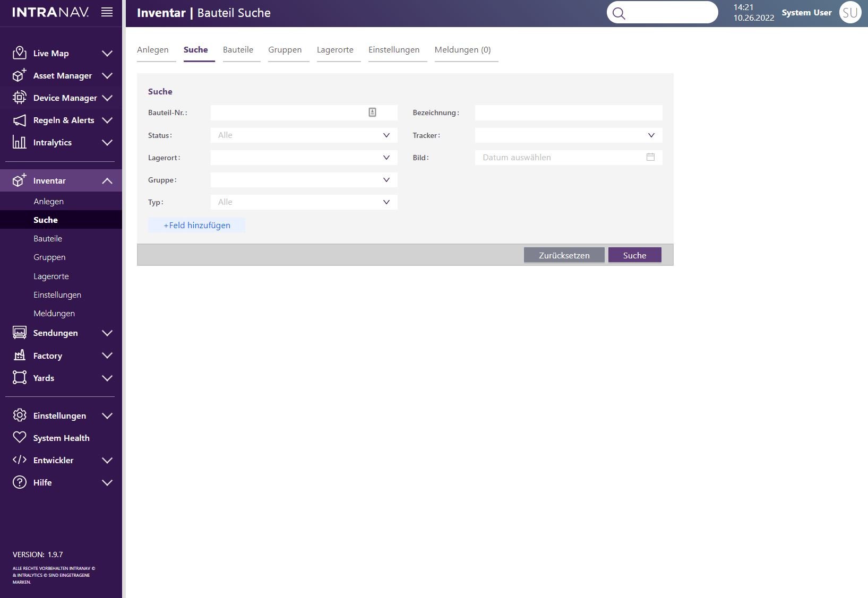This screenshot has width=868, height=598.
Task: Click +Feld hinzufügen
Action: pos(196,225)
